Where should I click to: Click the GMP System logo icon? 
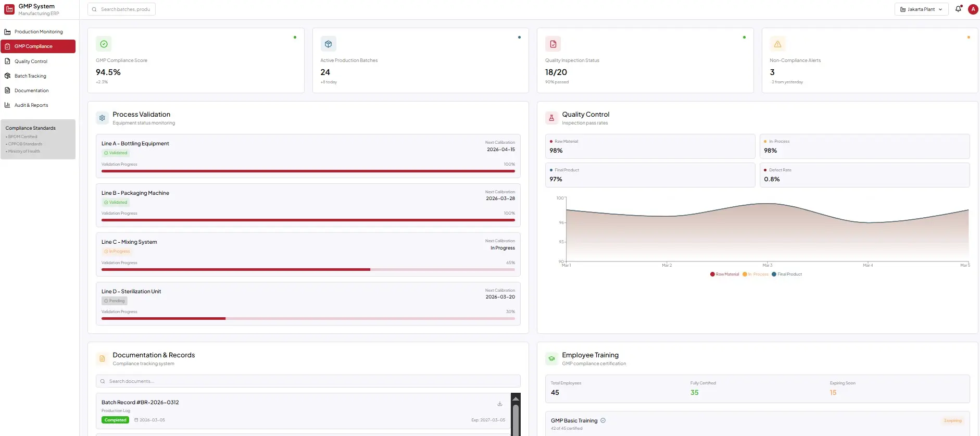[x=9, y=9]
